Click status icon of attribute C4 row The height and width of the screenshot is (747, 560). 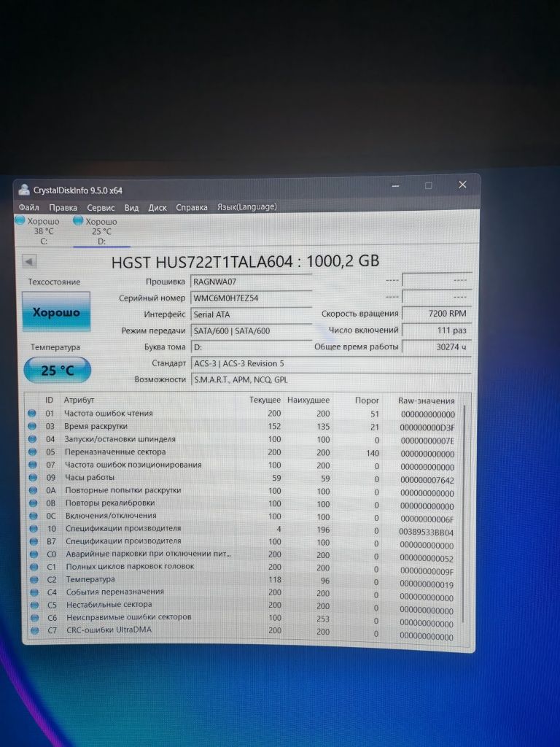click(x=34, y=592)
